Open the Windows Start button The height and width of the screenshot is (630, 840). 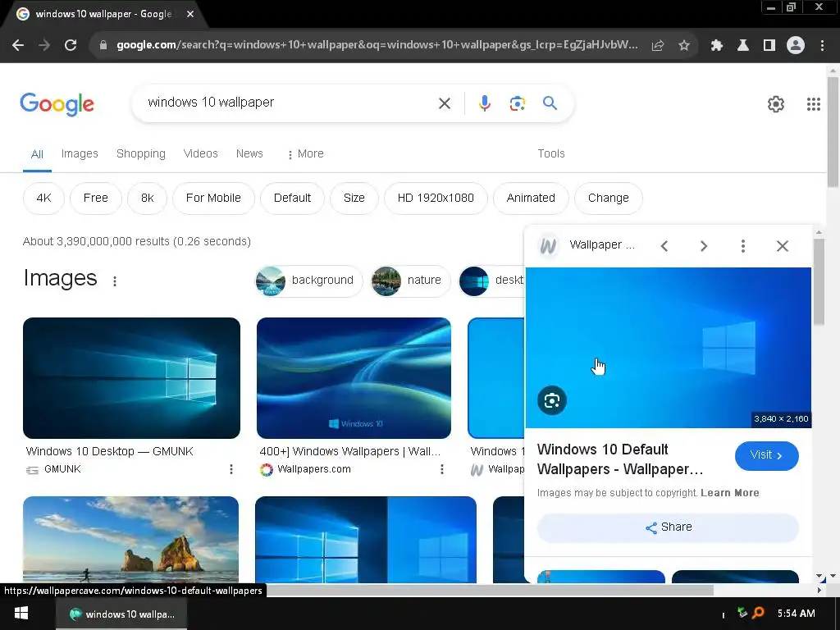click(21, 614)
